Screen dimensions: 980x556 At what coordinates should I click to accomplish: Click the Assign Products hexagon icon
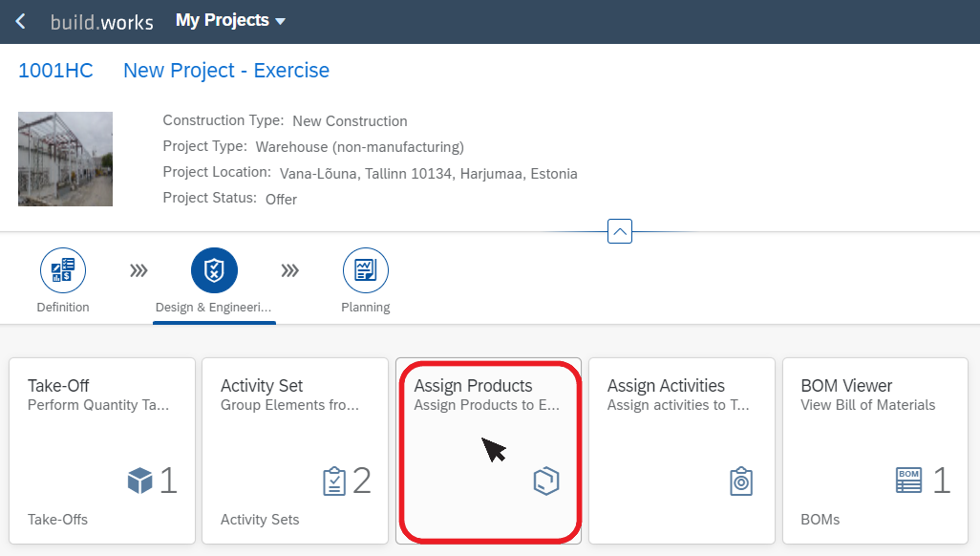[x=546, y=481]
